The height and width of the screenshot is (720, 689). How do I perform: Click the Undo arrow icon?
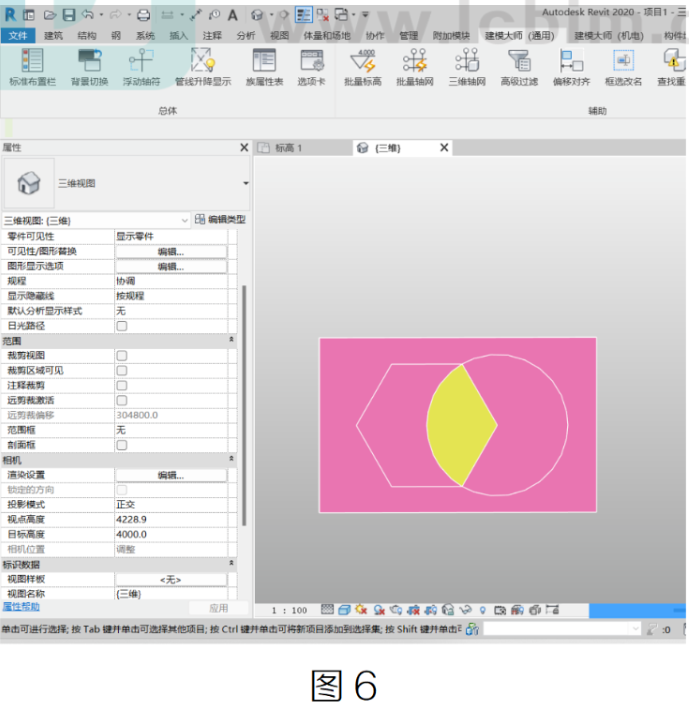88,15
